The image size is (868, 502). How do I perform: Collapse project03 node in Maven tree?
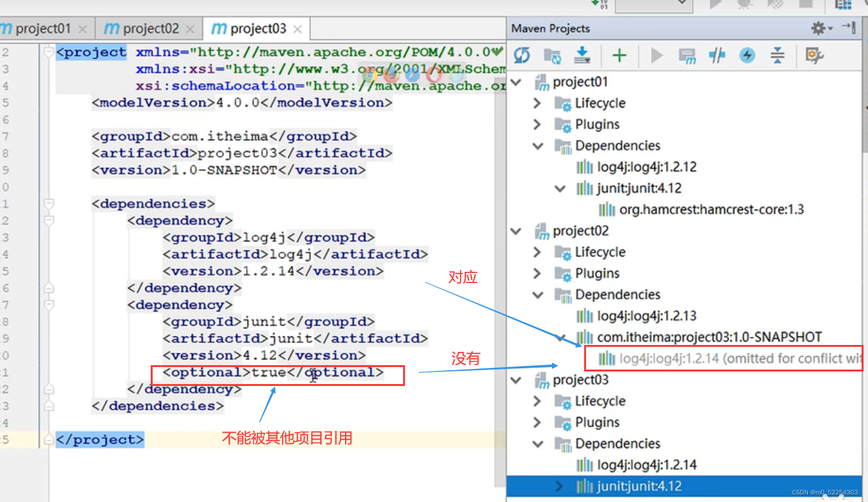tap(517, 380)
